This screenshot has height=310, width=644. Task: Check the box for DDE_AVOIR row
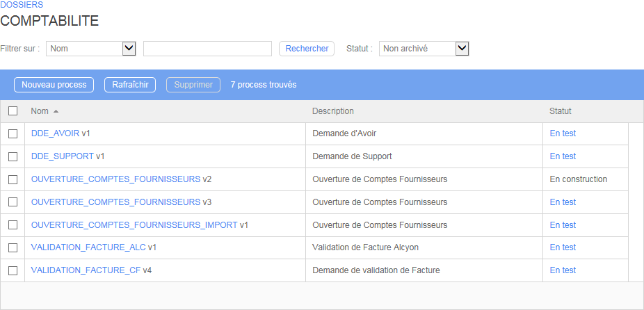pos(13,133)
